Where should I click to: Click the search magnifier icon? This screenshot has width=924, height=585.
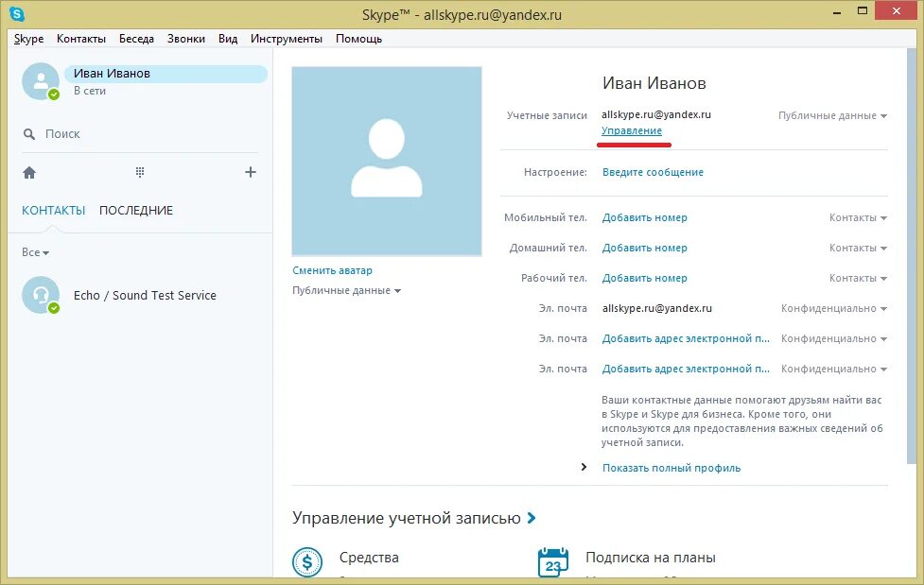tap(29, 134)
